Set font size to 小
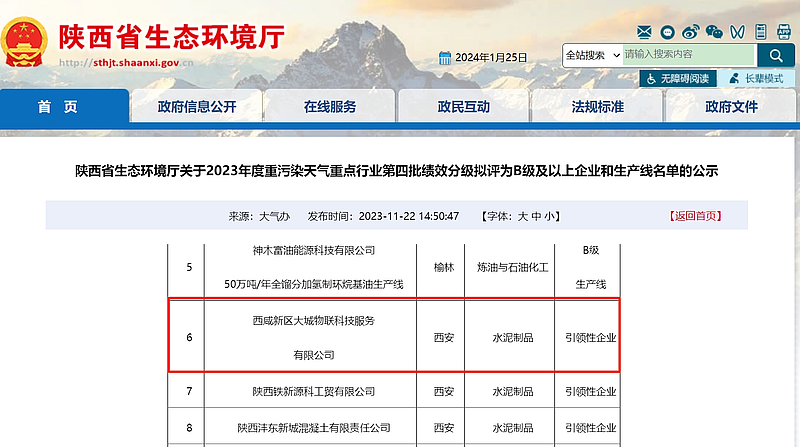This screenshot has height=447, width=800. pos(553,215)
